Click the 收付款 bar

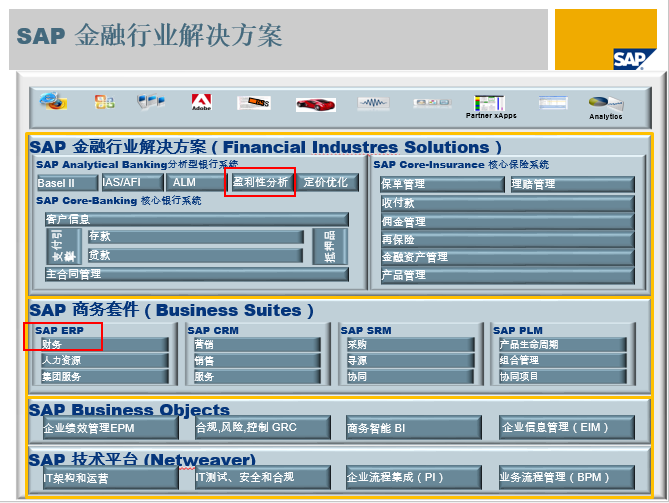507,203
